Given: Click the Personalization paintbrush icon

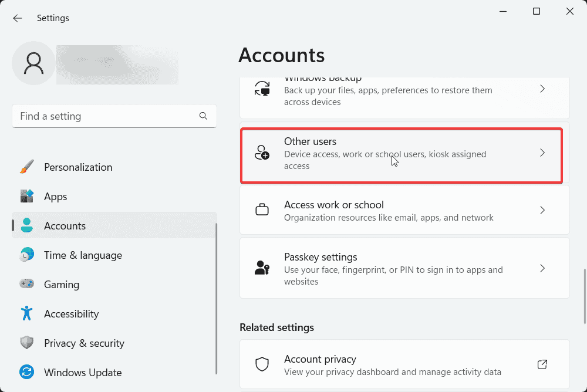Looking at the screenshot, I should click(x=26, y=167).
